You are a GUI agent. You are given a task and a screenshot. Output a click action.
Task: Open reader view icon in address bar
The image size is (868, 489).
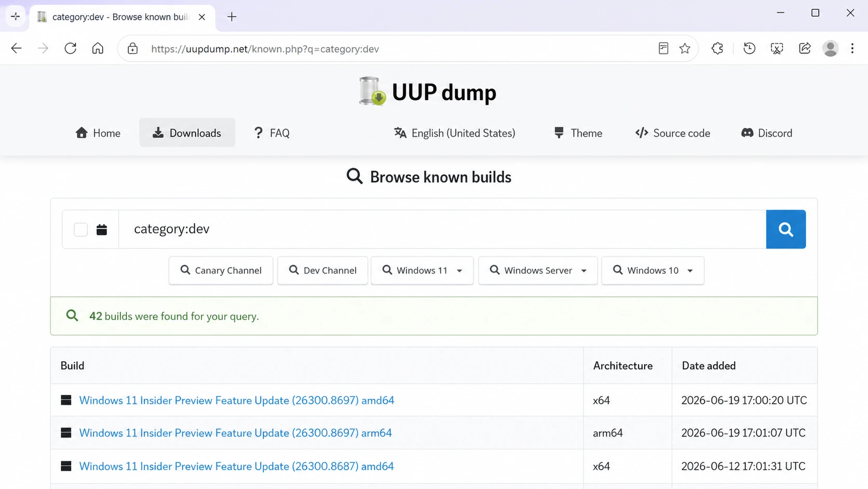click(x=663, y=48)
